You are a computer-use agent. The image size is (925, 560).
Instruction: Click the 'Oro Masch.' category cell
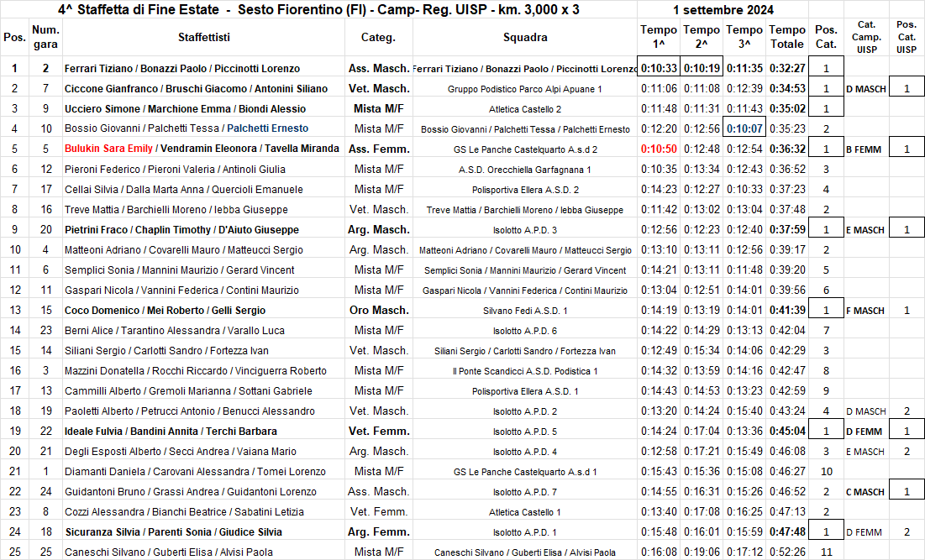click(x=379, y=310)
